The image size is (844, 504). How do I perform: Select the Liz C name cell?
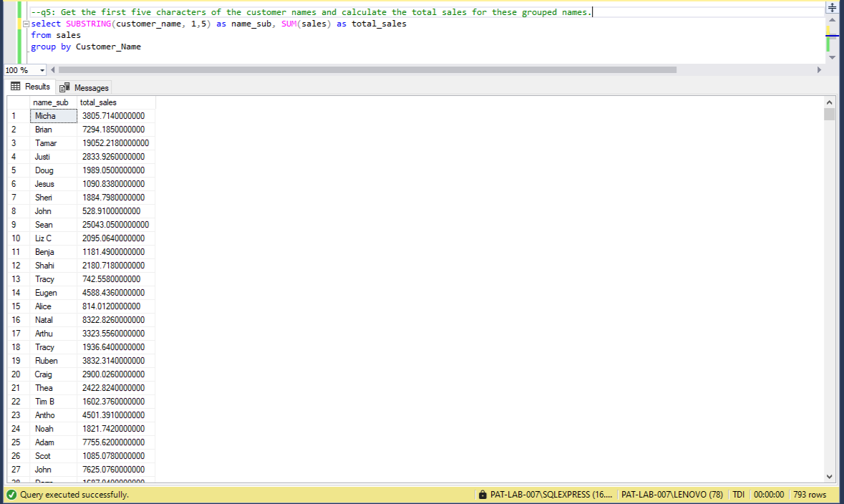coord(53,238)
